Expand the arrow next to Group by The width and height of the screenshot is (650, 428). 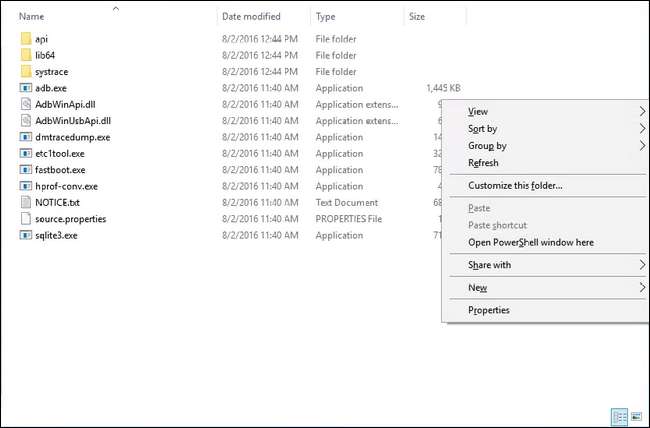pyautogui.click(x=642, y=146)
